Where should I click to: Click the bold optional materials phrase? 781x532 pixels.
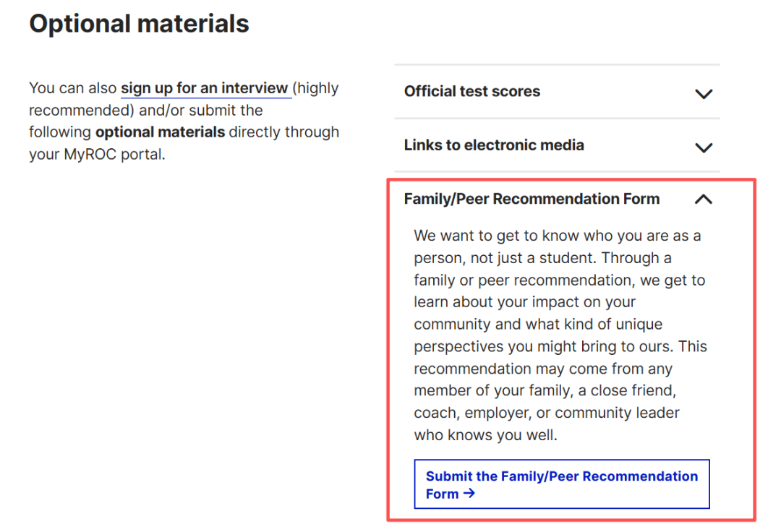(x=160, y=132)
